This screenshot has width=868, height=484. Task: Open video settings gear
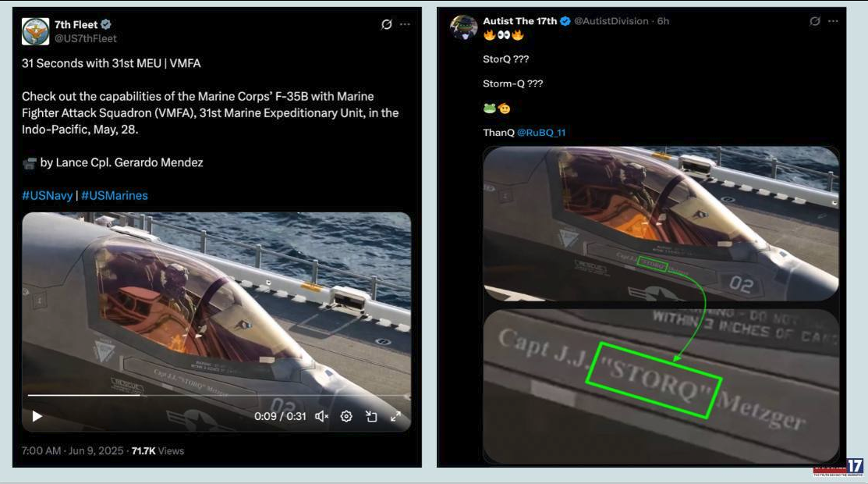pyautogui.click(x=346, y=416)
